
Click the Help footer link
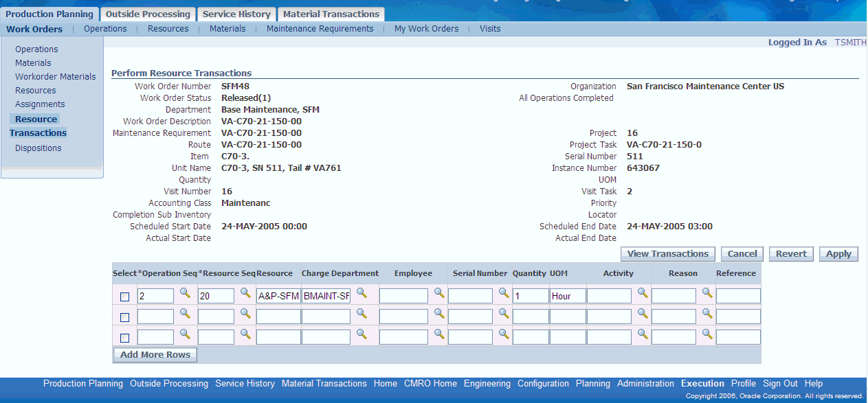(814, 384)
